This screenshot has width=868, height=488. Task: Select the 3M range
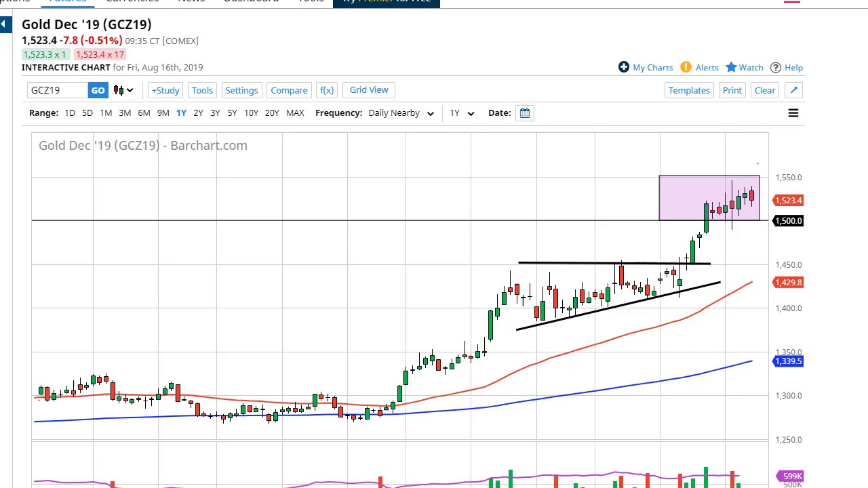point(125,113)
